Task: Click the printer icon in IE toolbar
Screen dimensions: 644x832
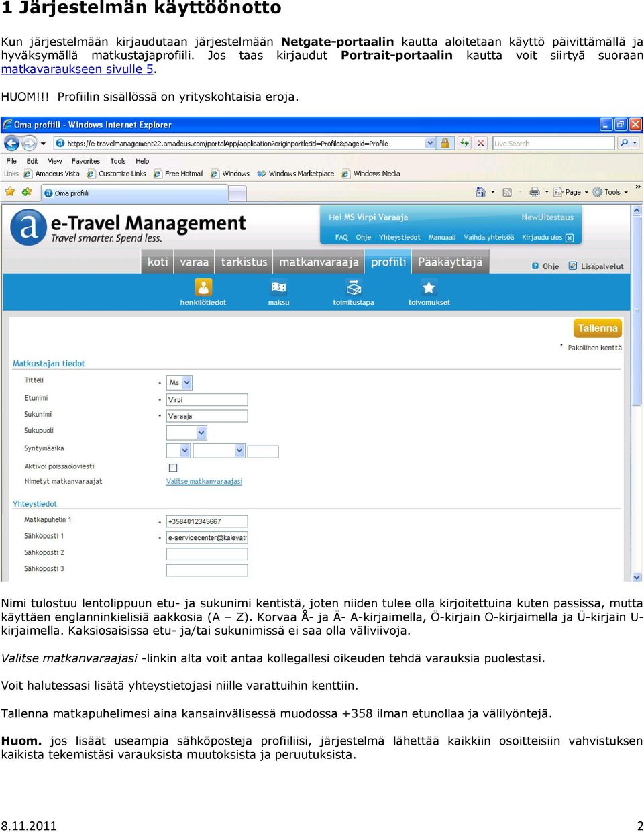Action: (x=535, y=192)
